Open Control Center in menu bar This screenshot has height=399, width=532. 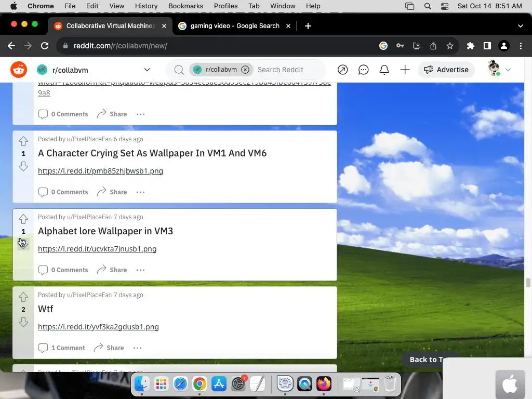445,6
